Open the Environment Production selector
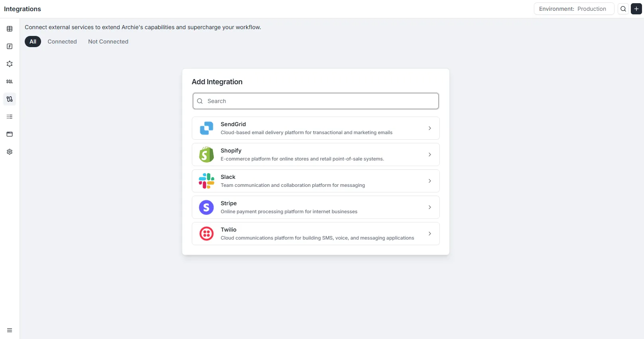The width and height of the screenshot is (644, 339). pyautogui.click(x=574, y=8)
